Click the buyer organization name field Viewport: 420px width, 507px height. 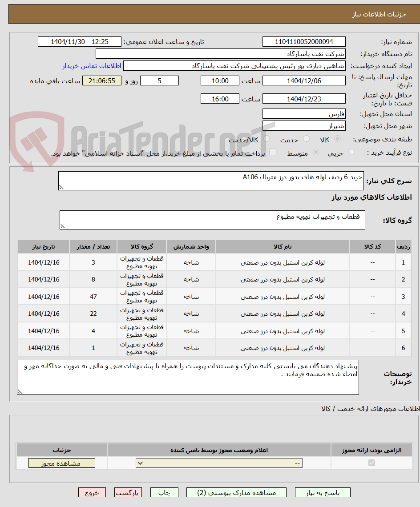pos(221,54)
